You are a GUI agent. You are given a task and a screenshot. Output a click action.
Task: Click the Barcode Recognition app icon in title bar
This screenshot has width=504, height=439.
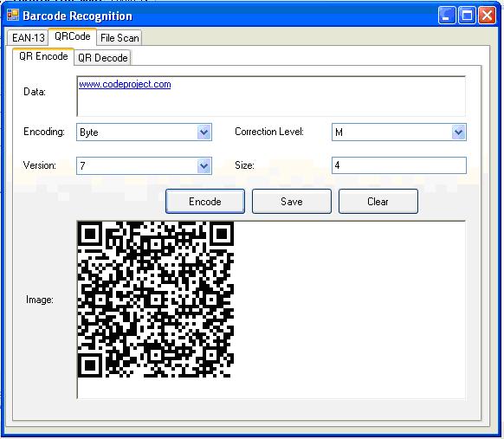click(13, 15)
